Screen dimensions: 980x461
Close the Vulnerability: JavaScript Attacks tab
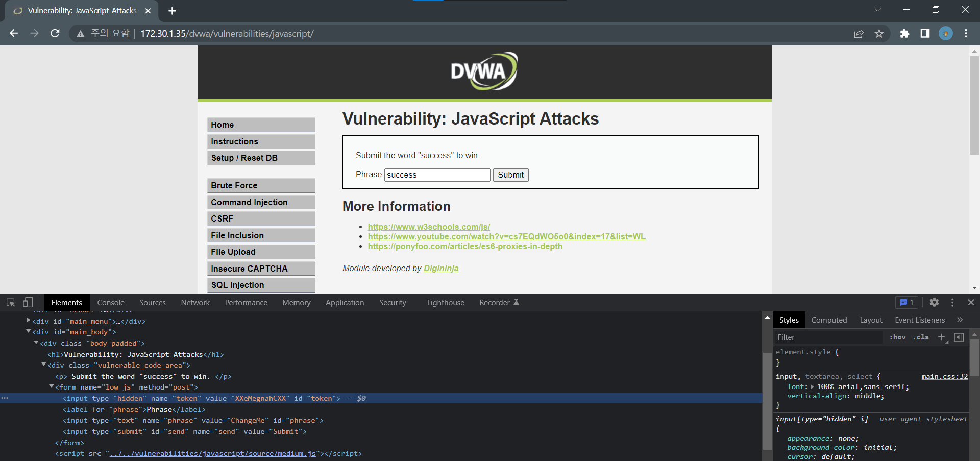[x=148, y=11]
